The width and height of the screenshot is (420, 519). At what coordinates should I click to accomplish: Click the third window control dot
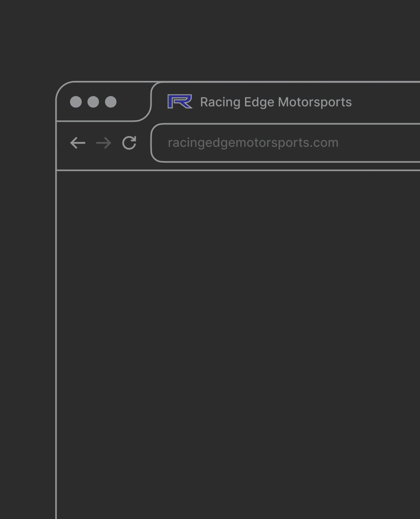point(111,102)
